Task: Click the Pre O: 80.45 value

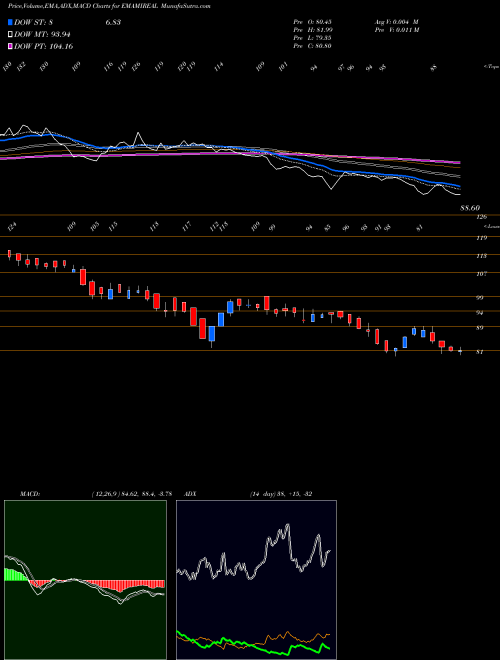Action: [x=313, y=22]
